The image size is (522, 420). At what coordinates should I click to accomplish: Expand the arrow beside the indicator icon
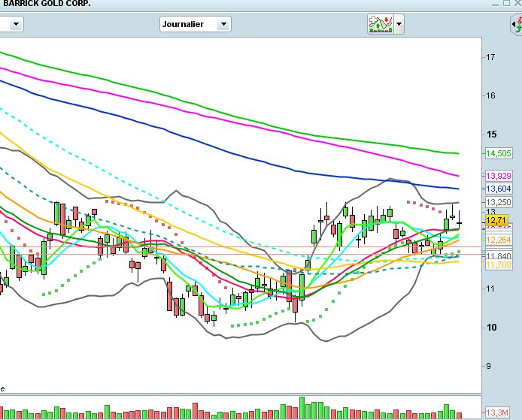coord(399,24)
